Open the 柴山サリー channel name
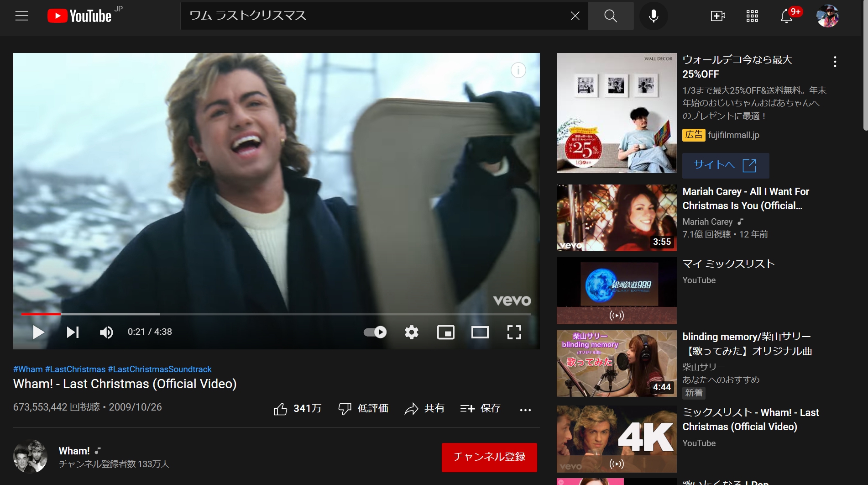 [703, 367]
